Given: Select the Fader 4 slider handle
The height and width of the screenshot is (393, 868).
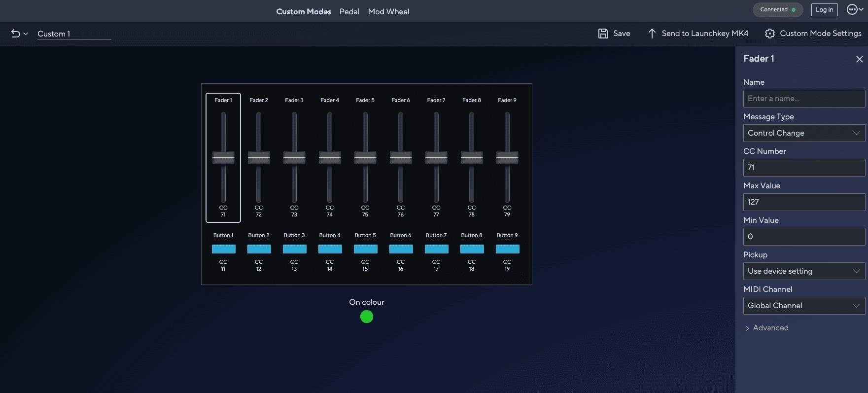Looking at the screenshot, I should [330, 158].
